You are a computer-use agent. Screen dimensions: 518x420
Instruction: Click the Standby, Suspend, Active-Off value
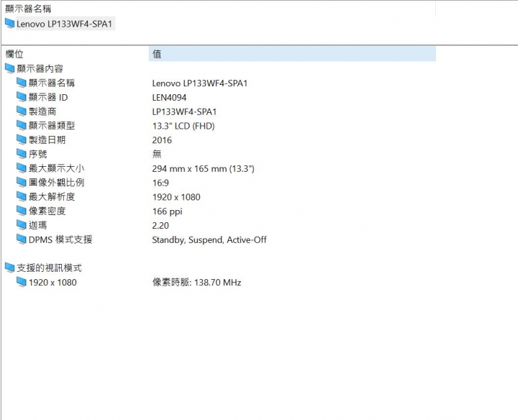click(209, 239)
